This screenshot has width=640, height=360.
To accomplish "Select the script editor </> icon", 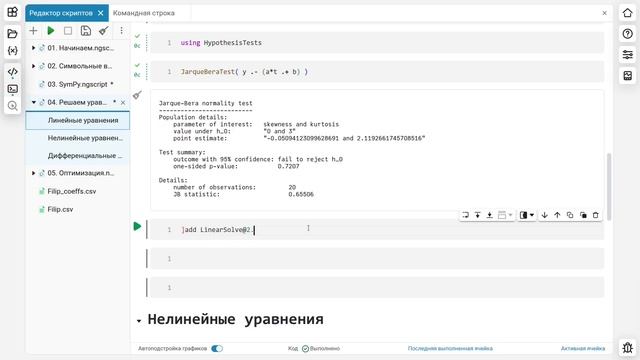I will pos(13,72).
